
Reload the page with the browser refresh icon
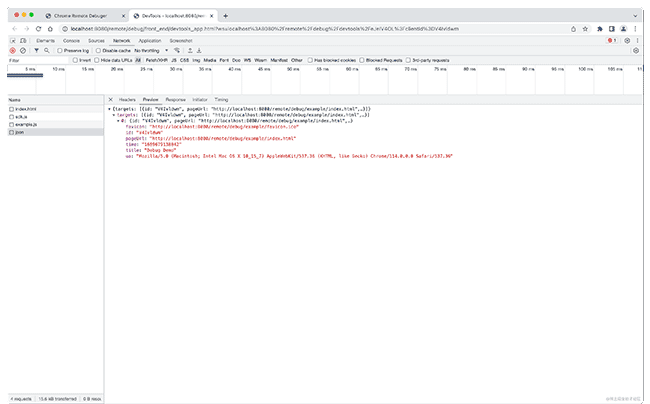pyautogui.click(x=39, y=29)
